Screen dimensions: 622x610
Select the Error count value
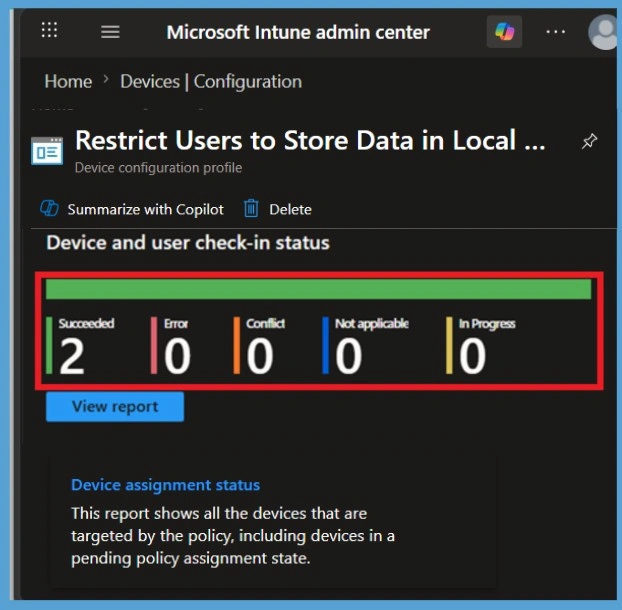click(x=177, y=357)
